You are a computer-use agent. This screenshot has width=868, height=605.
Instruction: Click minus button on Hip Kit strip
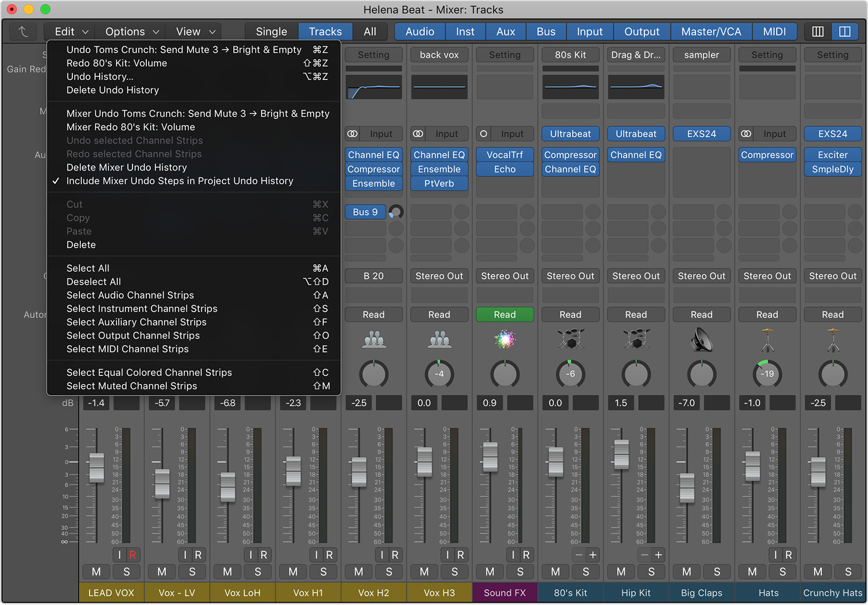(x=644, y=555)
